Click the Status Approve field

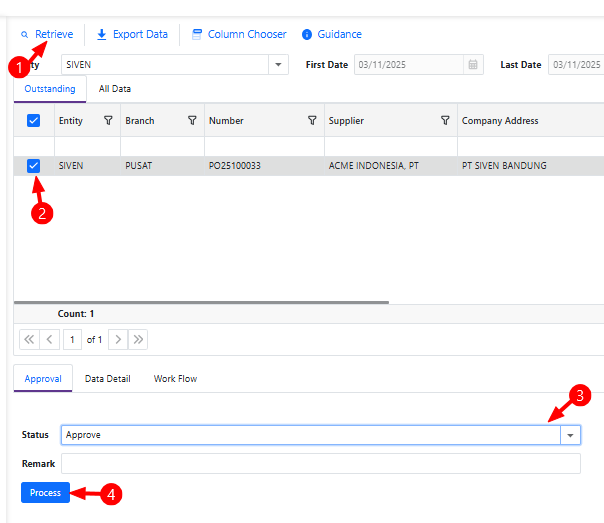tap(310, 435)
